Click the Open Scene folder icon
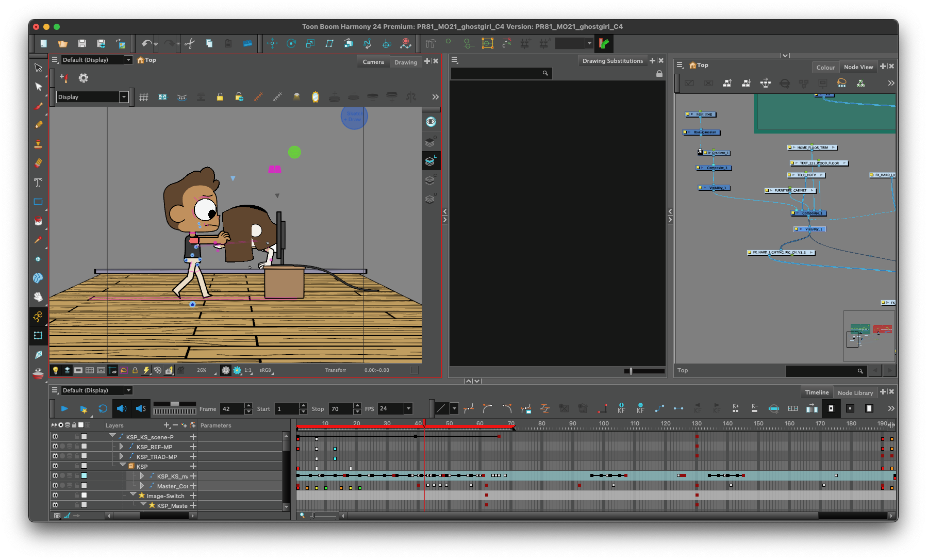The image size is (927, 560). [x=62, y=44]
